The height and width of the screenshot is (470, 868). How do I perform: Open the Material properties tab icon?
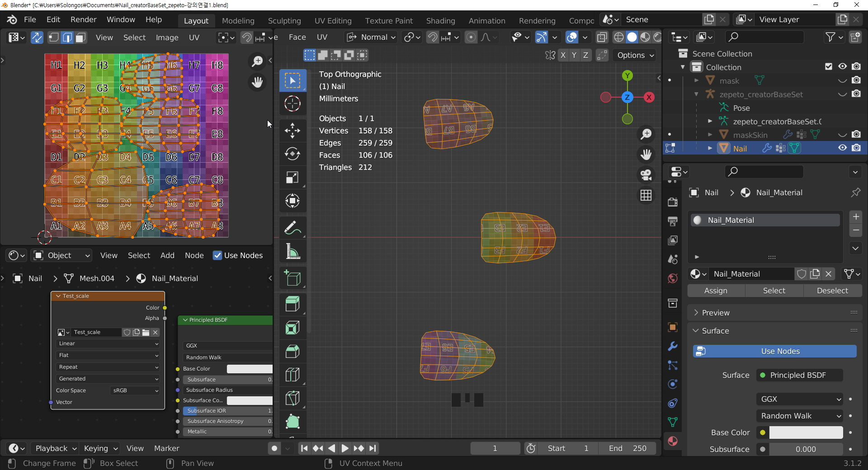pos(673,441)
